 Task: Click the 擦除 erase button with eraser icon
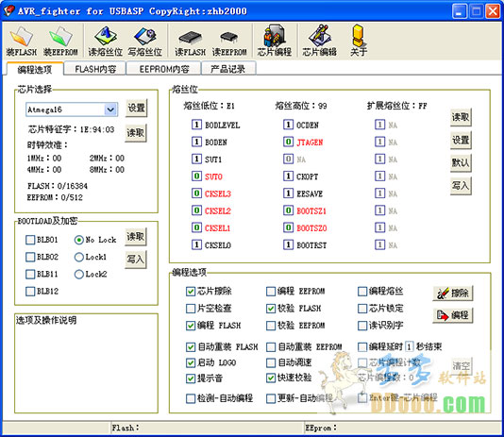click(453, 293)
